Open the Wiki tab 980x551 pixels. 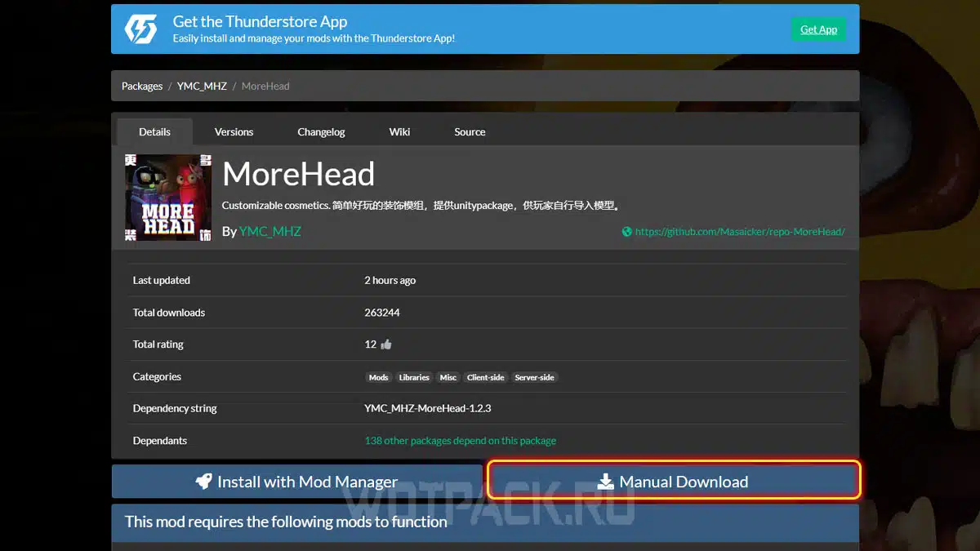click(399, 131)
